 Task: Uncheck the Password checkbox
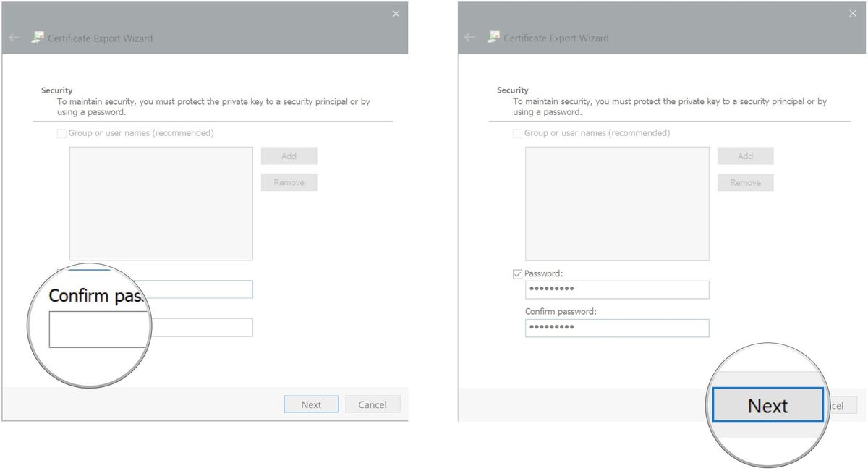(517, 273)
